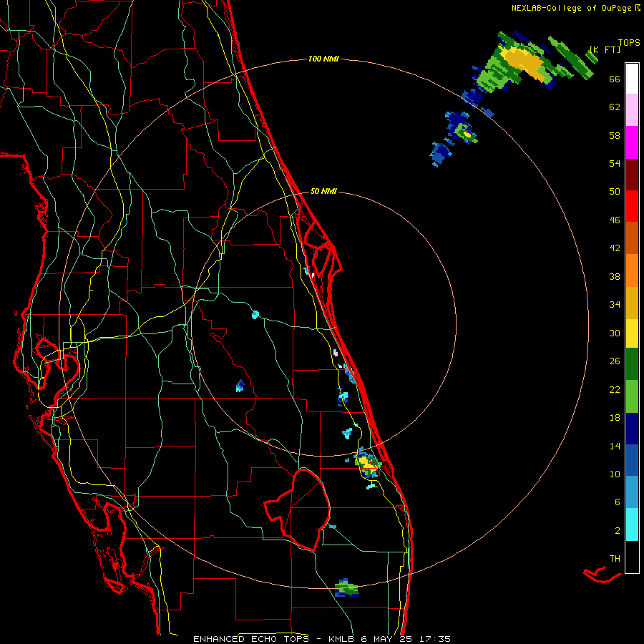Pick the light pink color scale swatch

[x=632, y=110]
